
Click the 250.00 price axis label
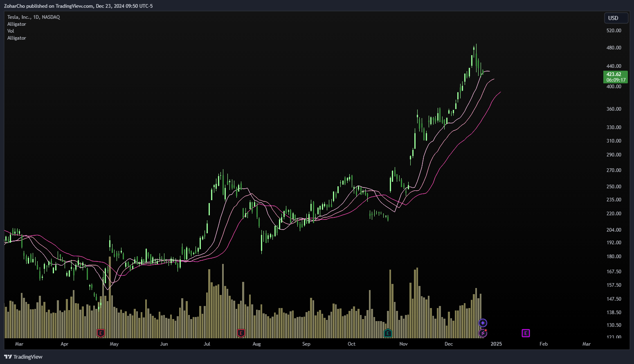tap(614, 187)
